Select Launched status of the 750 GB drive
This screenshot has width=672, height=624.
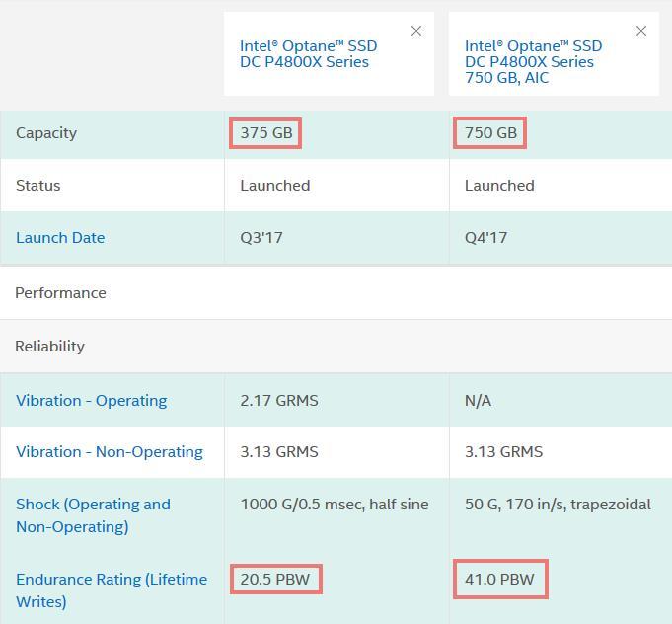point(499,186)
